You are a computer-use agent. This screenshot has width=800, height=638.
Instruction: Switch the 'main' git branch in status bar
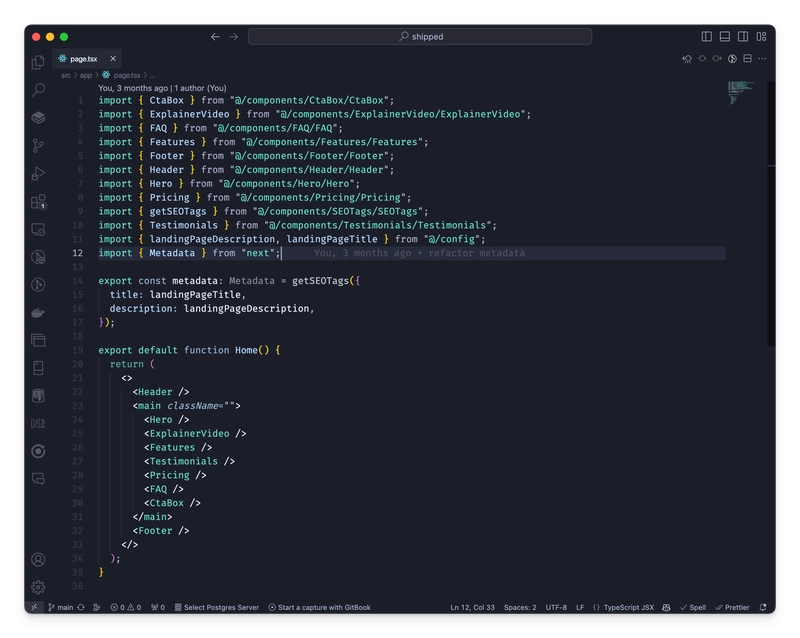[61, 607]
